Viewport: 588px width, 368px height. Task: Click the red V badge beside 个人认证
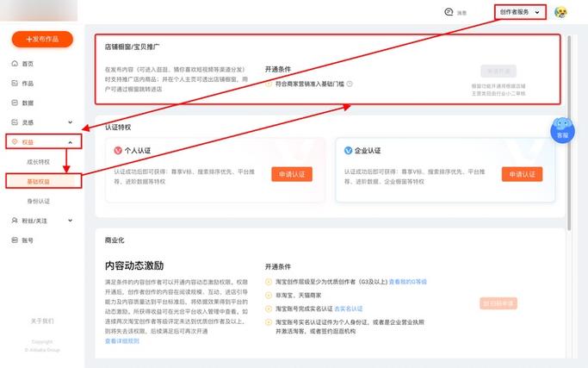point(118,151)
